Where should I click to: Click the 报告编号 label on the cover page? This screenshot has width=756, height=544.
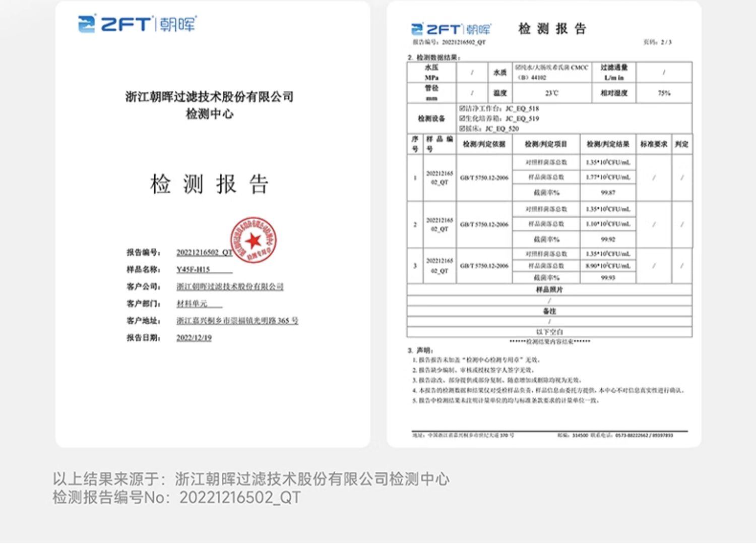pos(144,252)
